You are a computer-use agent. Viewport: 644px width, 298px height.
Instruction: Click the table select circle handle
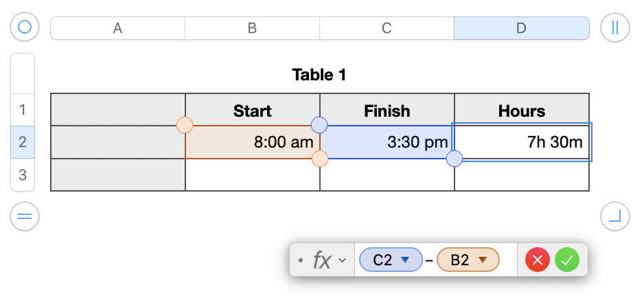[x=25, y=27]
